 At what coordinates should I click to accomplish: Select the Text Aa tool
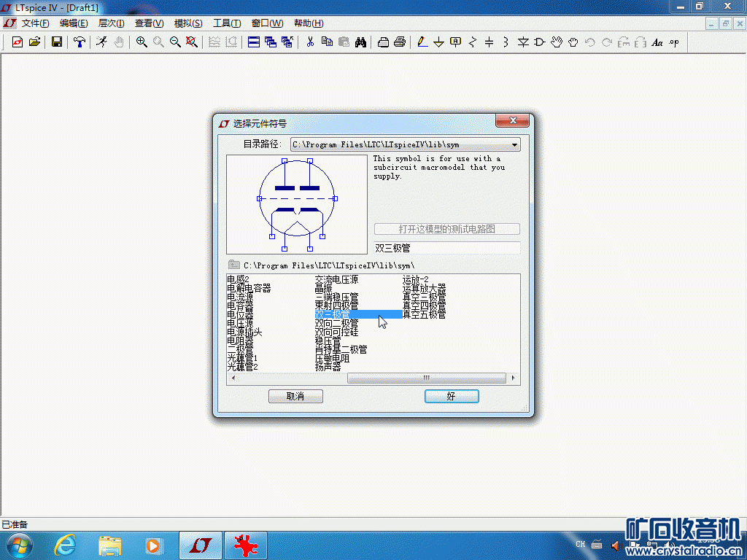pyautogui.click(x=657, y=42)
